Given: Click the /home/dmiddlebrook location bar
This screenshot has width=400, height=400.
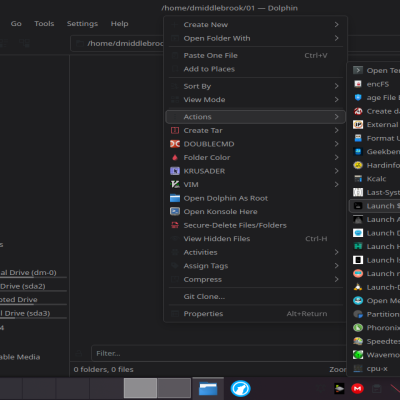Looking at the screenshot, I should [x=117, y=43].
